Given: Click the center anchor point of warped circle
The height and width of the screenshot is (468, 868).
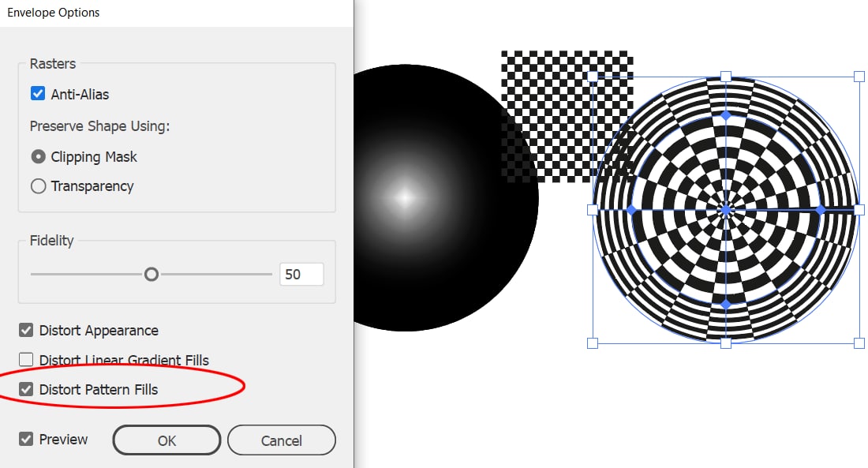Looking at the screenshot, I should [726, 210].
